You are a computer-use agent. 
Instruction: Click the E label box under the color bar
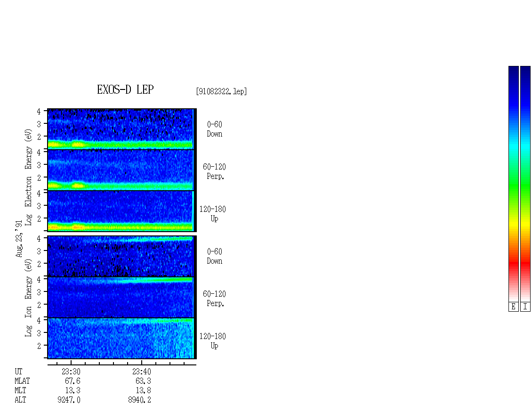[x=513, y=307]
